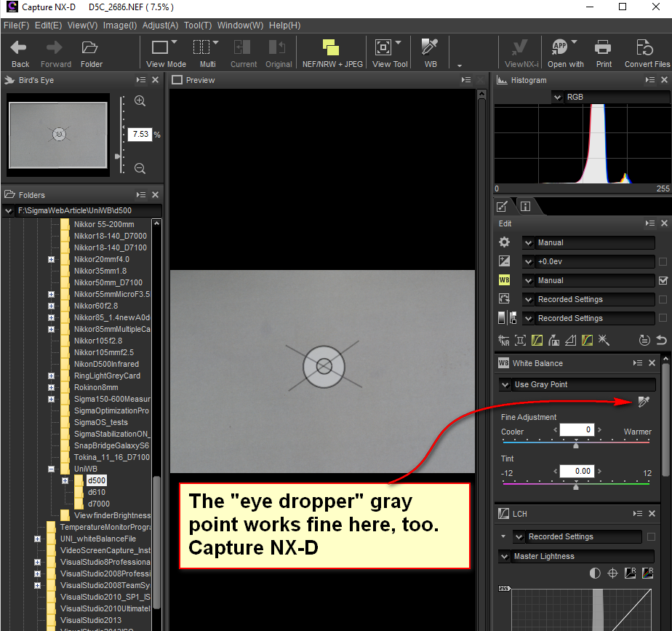Select the Multi view toolbar icon
Viewport: 672px width, 631px height.
pos(201,47)
